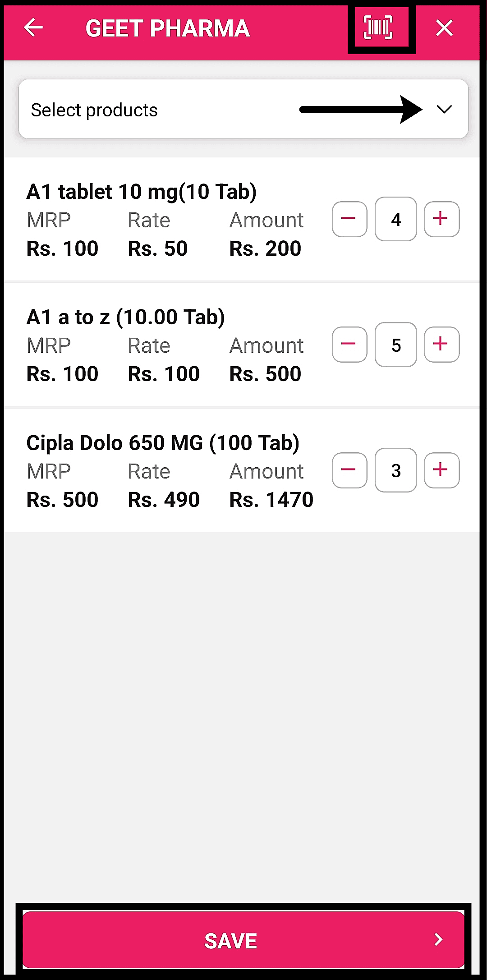Screen dimensions: 487x980
Task: Edit Cipla Dolo 650 MG quantity field
Action: 396,470
